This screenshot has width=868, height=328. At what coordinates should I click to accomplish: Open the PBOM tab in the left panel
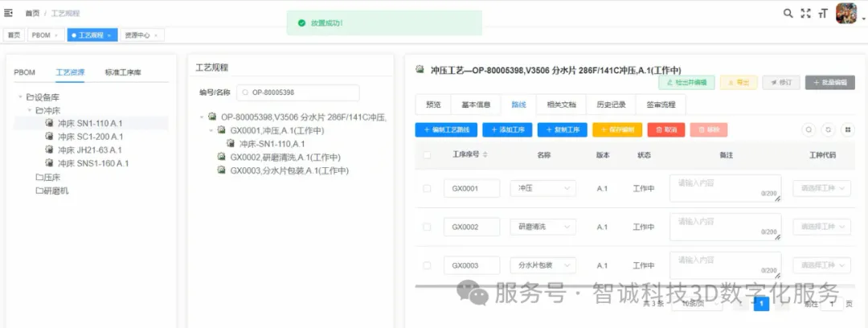pyautogui.click(x=24, y=72)
